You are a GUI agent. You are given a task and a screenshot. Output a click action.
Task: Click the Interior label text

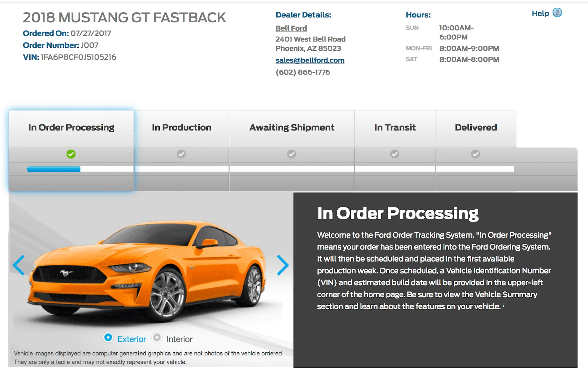(179, 339)
